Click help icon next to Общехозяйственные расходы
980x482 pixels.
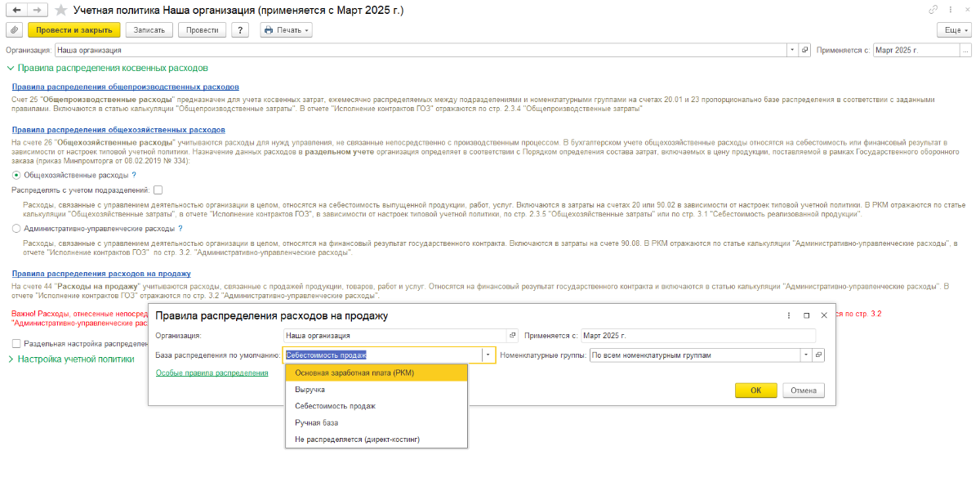134,175
